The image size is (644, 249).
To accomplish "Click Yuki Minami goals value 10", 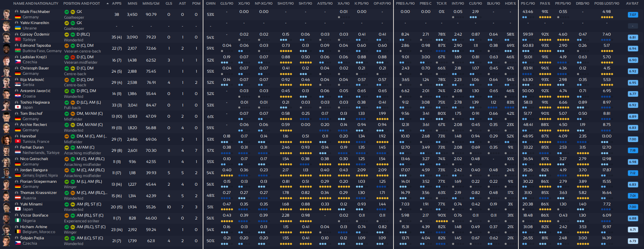I will click(x=169, y=207).
